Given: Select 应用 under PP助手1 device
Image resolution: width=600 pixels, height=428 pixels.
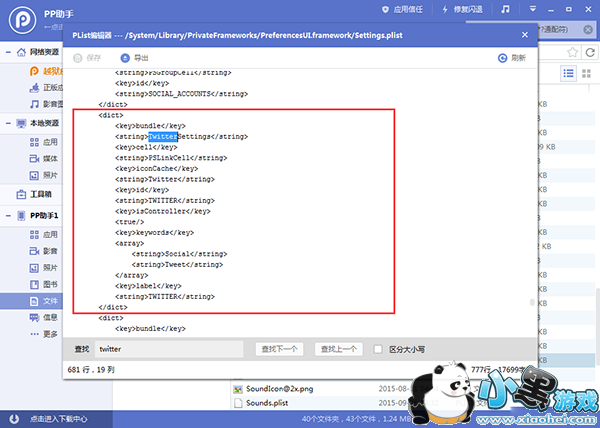Looking at the screenshot, I should [43, 234].
